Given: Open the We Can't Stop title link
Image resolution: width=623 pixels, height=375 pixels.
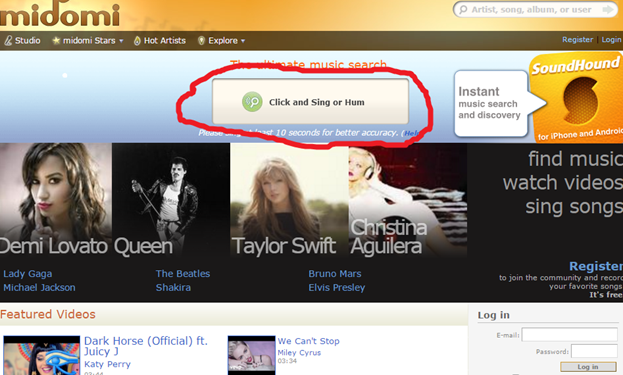Looking at the screenshot, I should coord(308,341).
